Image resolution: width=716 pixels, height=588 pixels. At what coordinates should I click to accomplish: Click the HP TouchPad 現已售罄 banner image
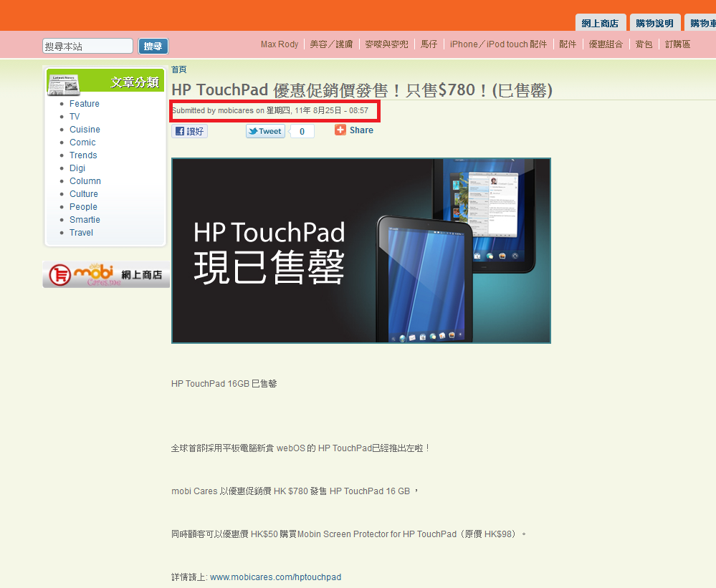(x=361, y=251)
